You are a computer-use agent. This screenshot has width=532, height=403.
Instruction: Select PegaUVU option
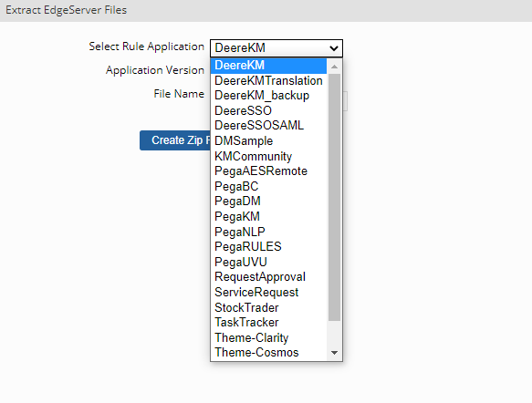tap(268, 262)
